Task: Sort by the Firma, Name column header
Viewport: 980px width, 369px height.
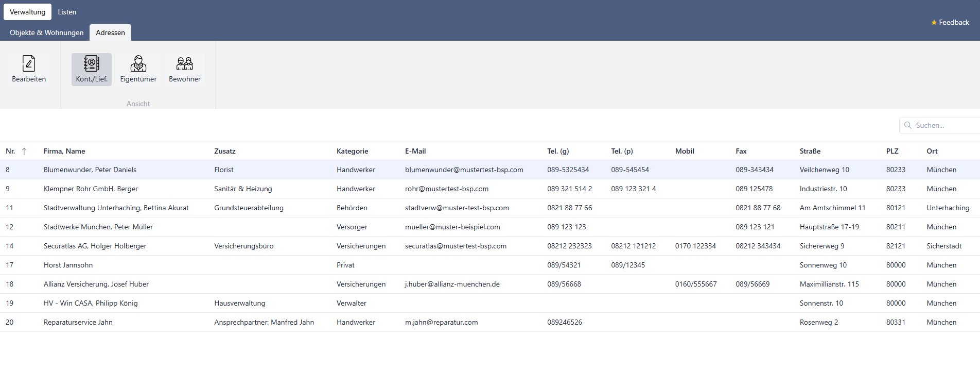Action: pyautogui.click(x=64, y=151)
